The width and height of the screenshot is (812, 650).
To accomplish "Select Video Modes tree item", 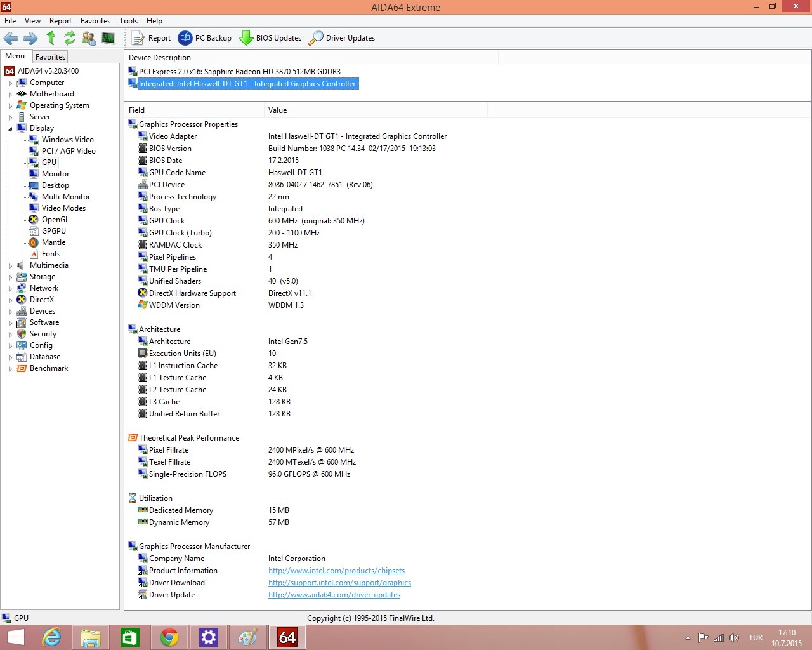I will 63,208.
